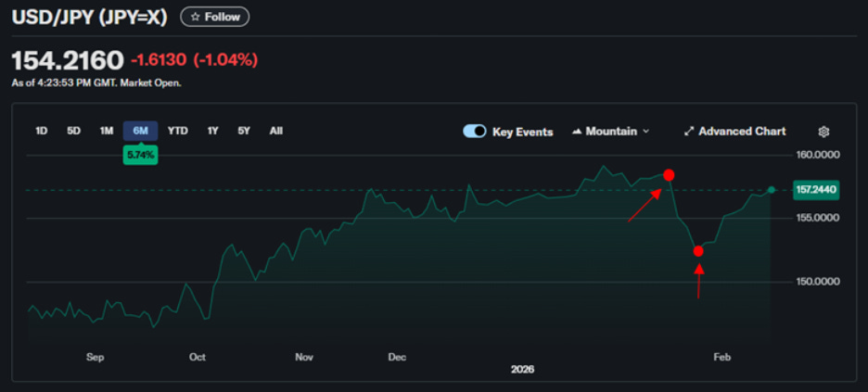The width and height of the screenshot is (868, 392).
Task: Select the All time range
Action: pos(275,131)
